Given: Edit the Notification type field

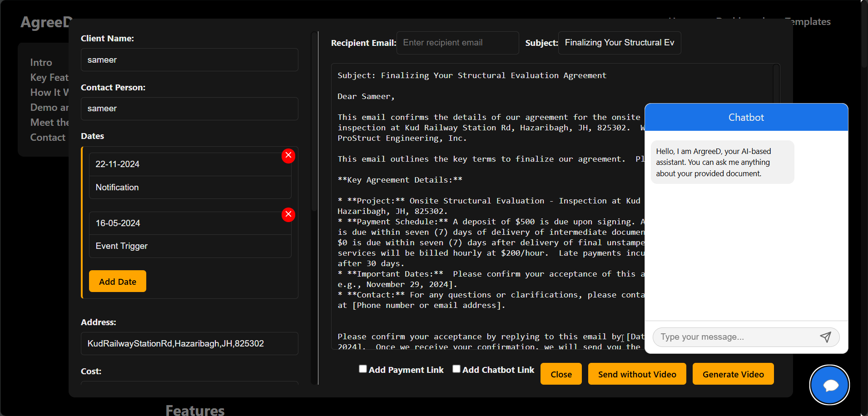Looking at the screenshot, I should click(x=190, y=187).
